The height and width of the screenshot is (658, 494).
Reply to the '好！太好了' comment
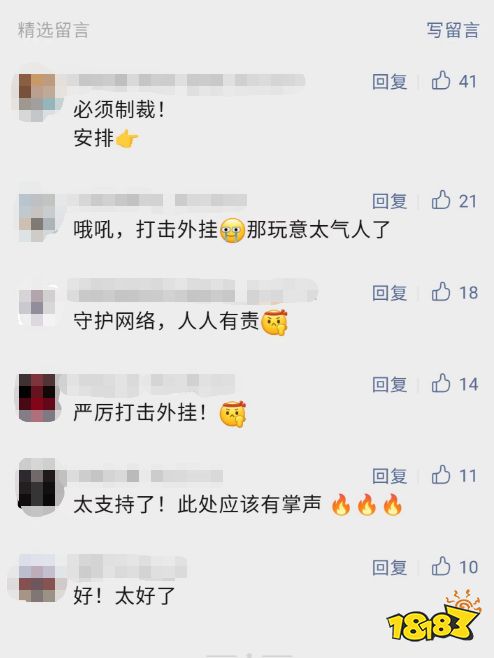[x=389, y=567]
